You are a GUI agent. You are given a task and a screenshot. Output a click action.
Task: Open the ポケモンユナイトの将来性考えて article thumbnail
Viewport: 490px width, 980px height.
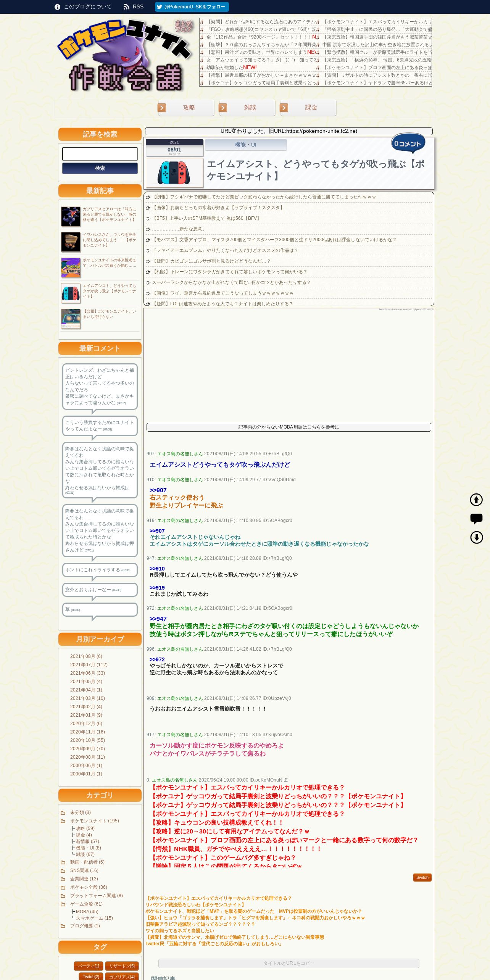click(x=71, y=267)
